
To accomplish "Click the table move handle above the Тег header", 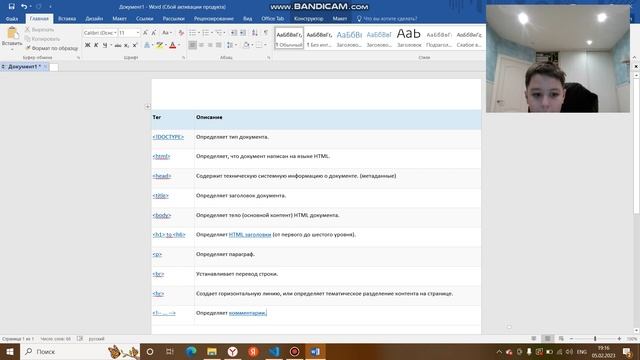I will pos(147,107).
